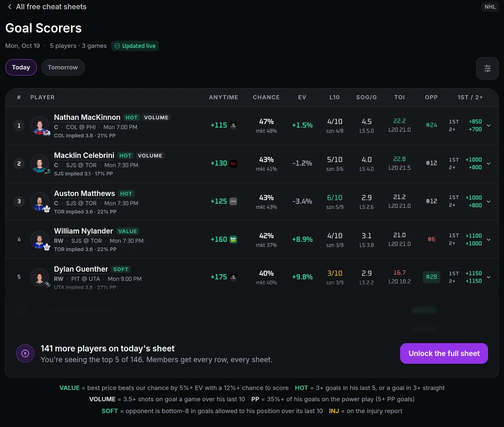Click the 1ST / 2+ column header
This screenshot has width=504, height=427.
coord(470,97)
